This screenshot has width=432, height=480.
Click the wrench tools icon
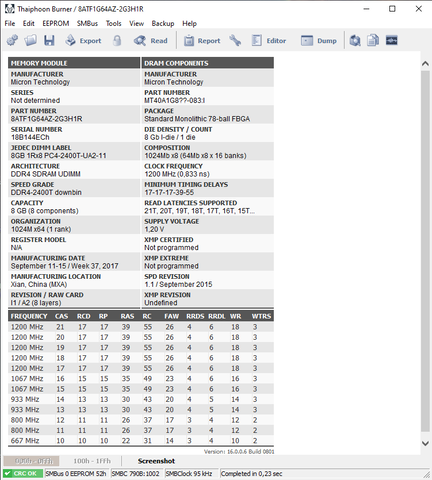tap(235, 41)
